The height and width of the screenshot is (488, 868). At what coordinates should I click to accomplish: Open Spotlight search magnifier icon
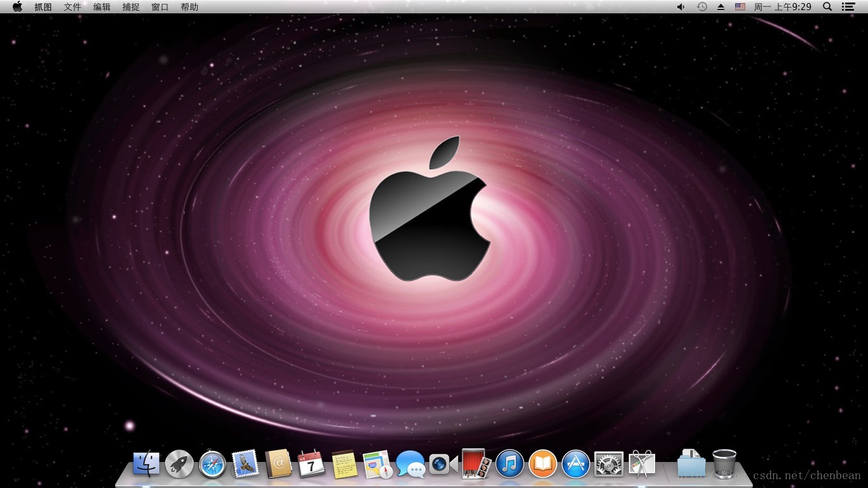click(x=827, y=6)
